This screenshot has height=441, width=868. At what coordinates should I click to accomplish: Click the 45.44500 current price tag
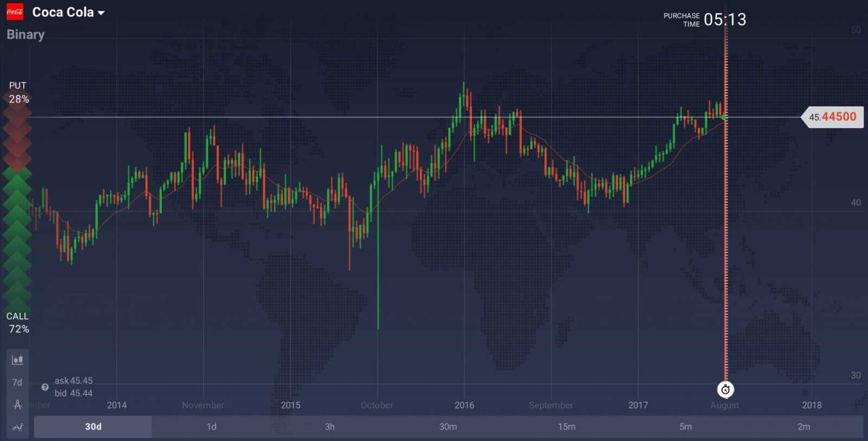point(833,117)
